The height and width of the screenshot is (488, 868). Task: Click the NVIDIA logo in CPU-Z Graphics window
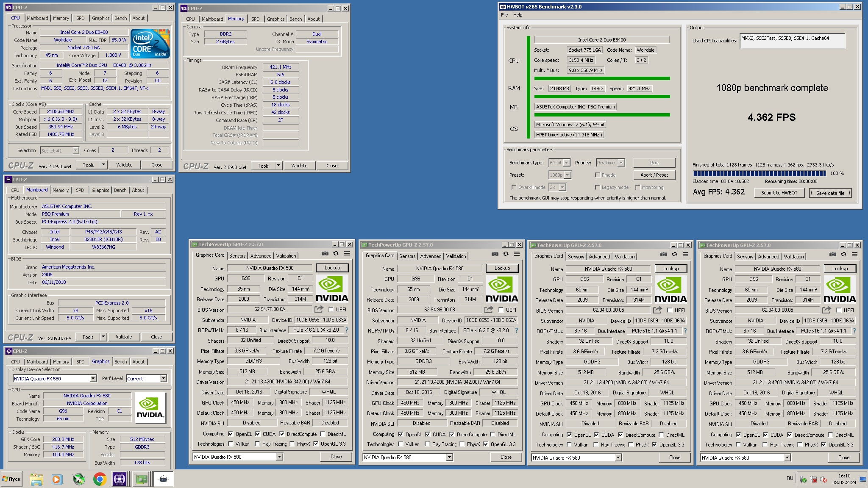click(x=150, y=407)
